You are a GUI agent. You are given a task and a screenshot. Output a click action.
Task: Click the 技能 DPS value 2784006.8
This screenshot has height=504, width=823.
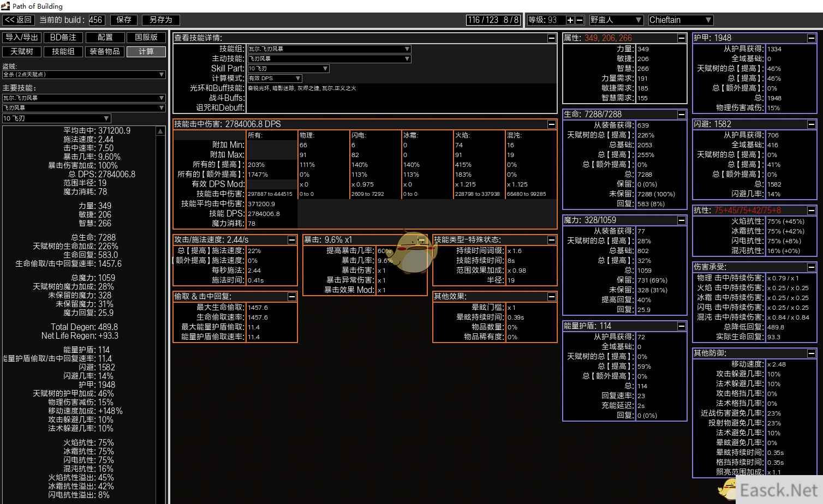264,214
